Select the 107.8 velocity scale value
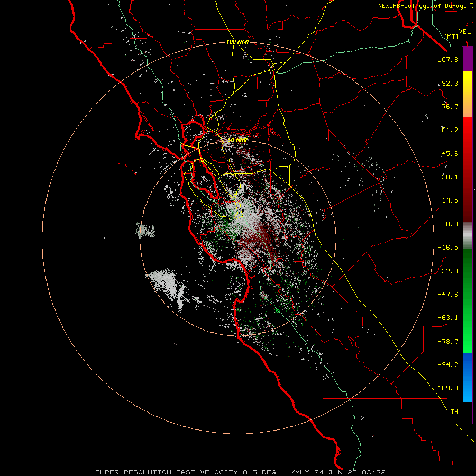 pos(448,59)
